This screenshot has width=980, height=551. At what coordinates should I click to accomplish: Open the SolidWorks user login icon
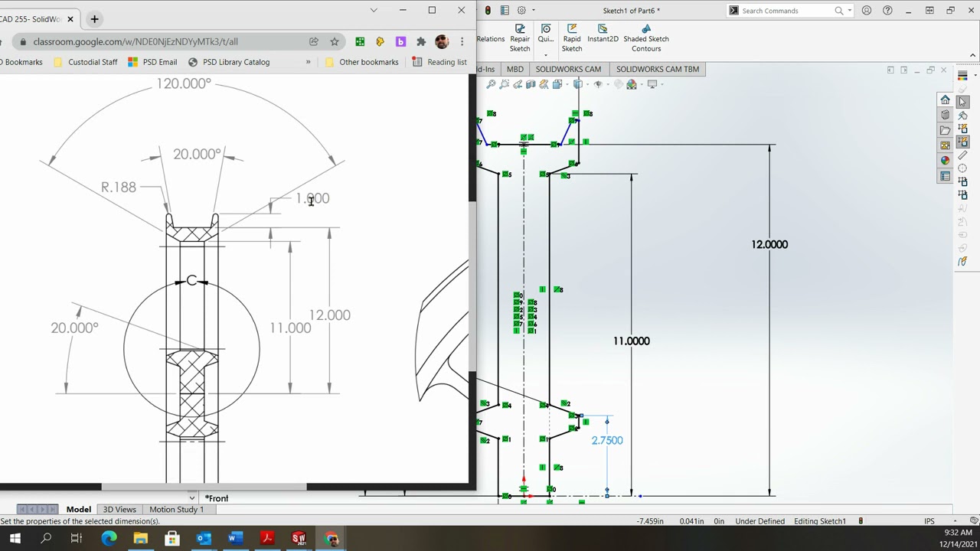point(867,11)
